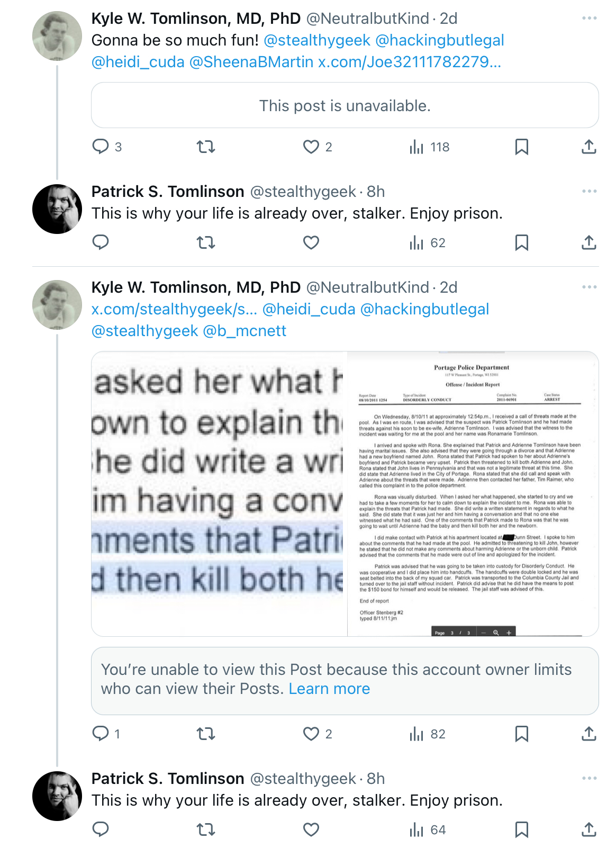Image resolution: width=616 pixels, height=848 pixels.
Task: Share Patrick's reply with 64 views
Action: pos(589,829)
